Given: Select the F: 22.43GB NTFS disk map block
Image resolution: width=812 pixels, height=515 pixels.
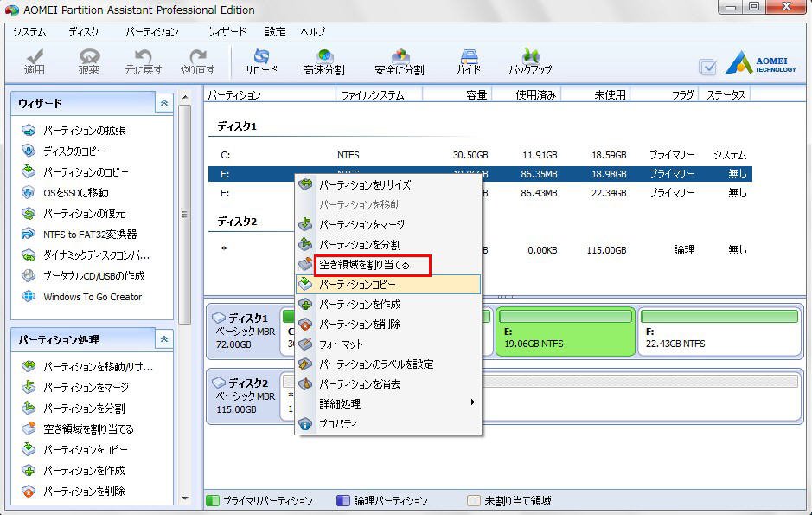Looking at the screenshot, I should tap(719, 332).
